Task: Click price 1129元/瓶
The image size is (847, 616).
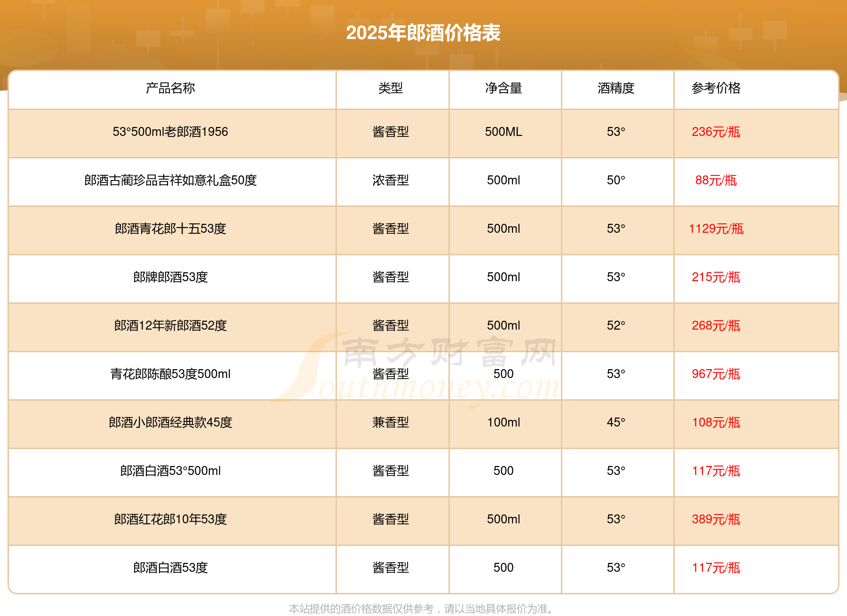Action: point(716,229)
